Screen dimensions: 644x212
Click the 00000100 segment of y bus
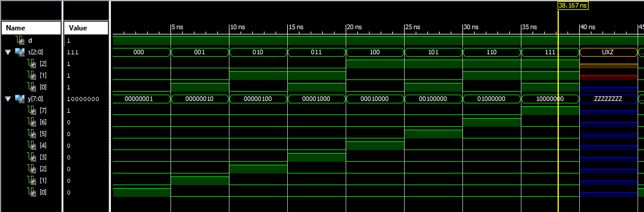[258, 99]
